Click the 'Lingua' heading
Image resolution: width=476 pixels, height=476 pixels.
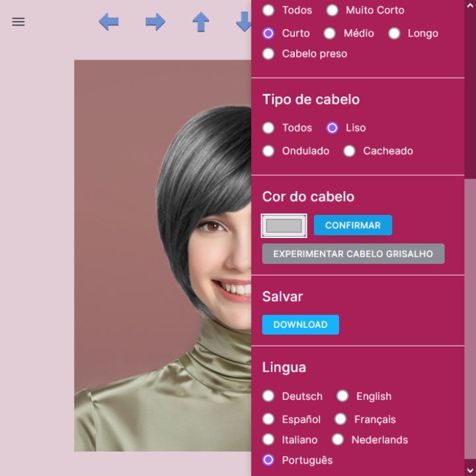[x=284, y=368]
